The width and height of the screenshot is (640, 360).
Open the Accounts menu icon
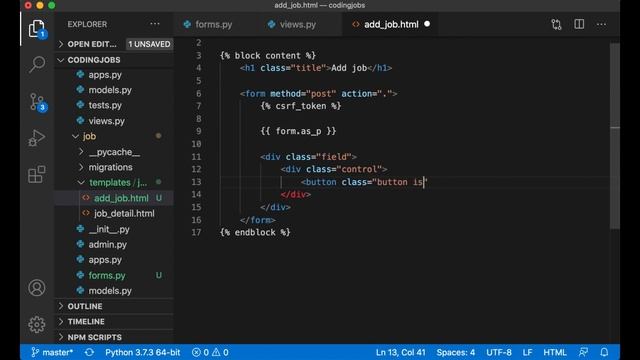coord(37,288)
